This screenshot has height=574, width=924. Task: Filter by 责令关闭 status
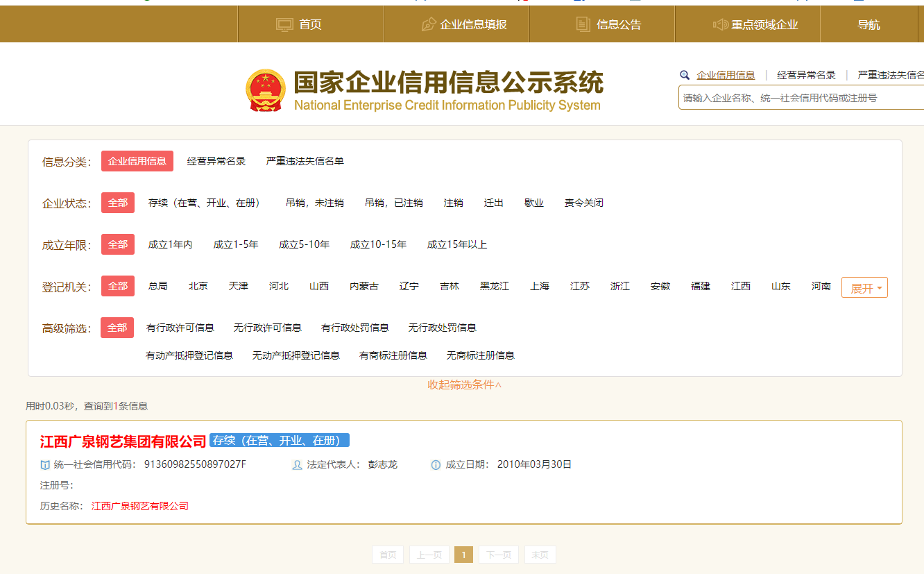584,203
